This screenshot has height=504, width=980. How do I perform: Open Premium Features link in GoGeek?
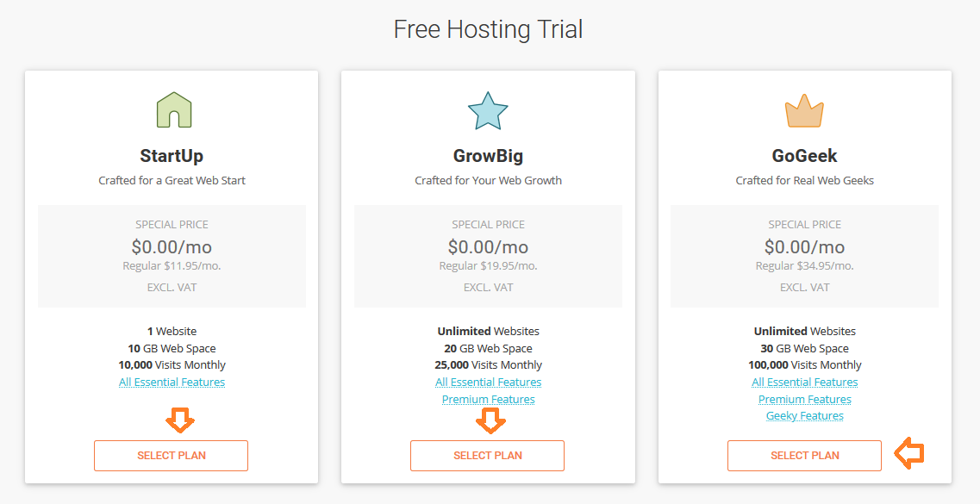[804, 399]
